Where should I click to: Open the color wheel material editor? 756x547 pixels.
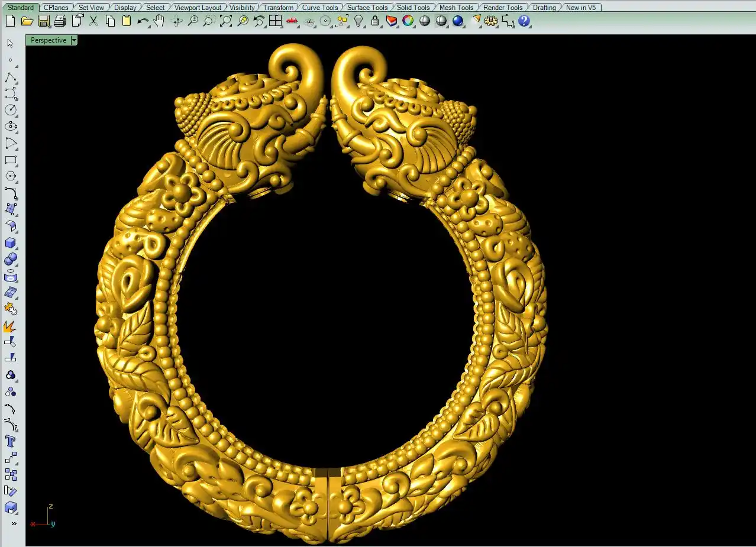[408, 21]
